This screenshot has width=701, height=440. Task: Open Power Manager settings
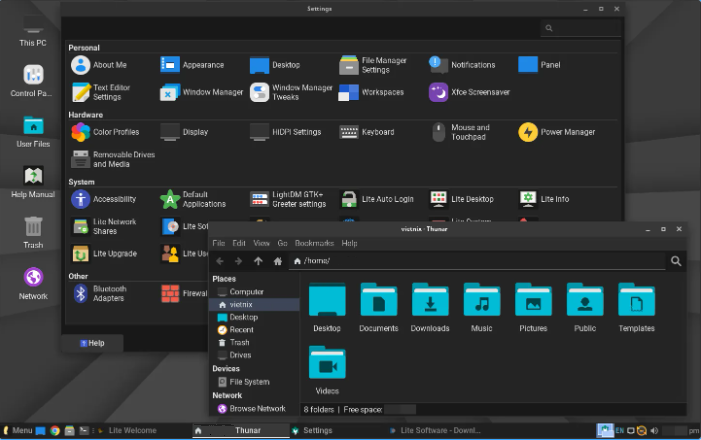point(557,132)
